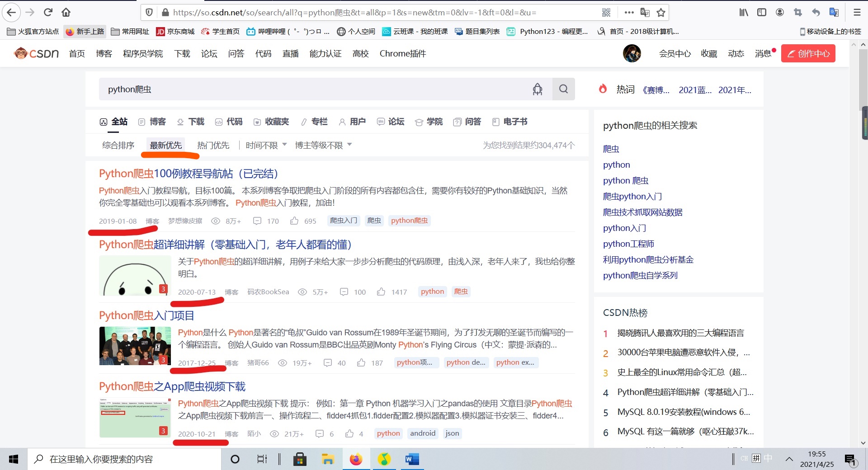Screen dimensions: 868x470
Task: Open the browser home page
Action: [x=66, y=12]
